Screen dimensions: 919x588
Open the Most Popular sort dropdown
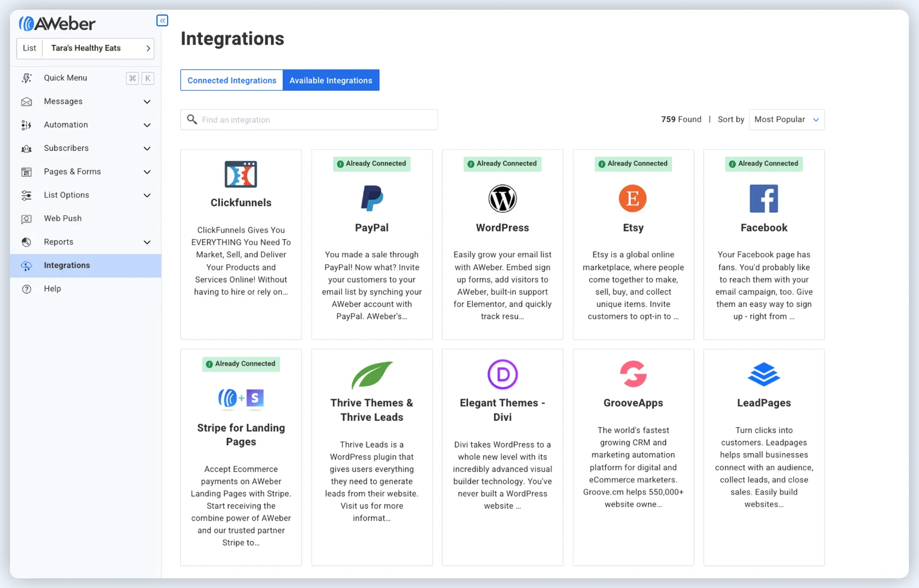pos(786,119)
